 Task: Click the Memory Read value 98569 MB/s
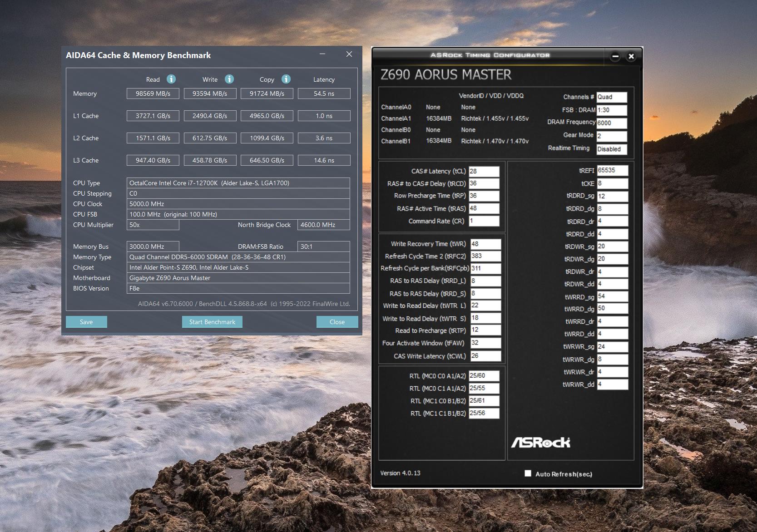153,94
